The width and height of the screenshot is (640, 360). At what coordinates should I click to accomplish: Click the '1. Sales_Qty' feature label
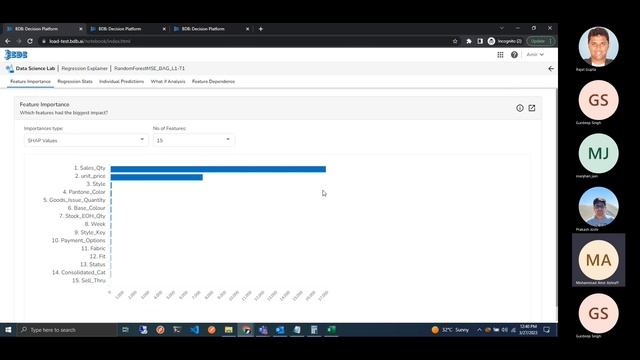pos(89,168)
